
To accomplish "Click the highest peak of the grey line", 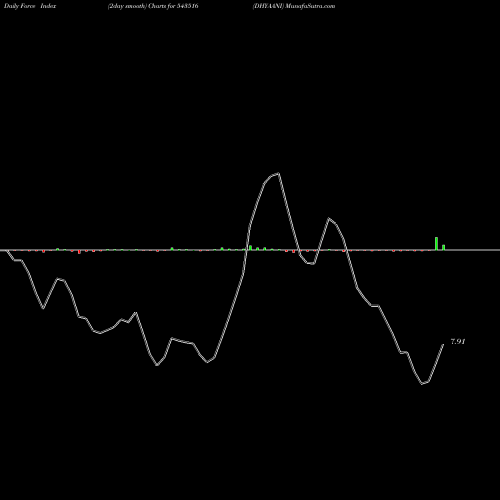I will (279, 173).
